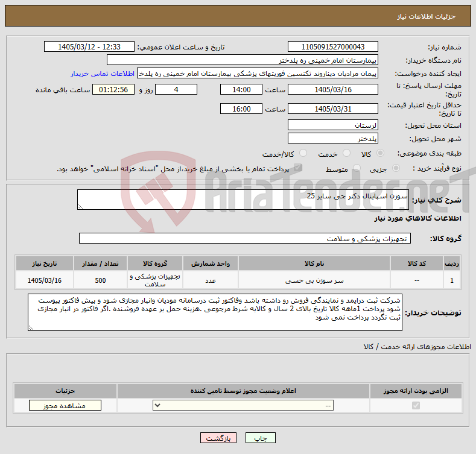Image resolution: width=476 pixels, height=454 pixels.
Task: Click the goods group field تجهیزات پزشکی و سلامت
Action: coord(245,239)
